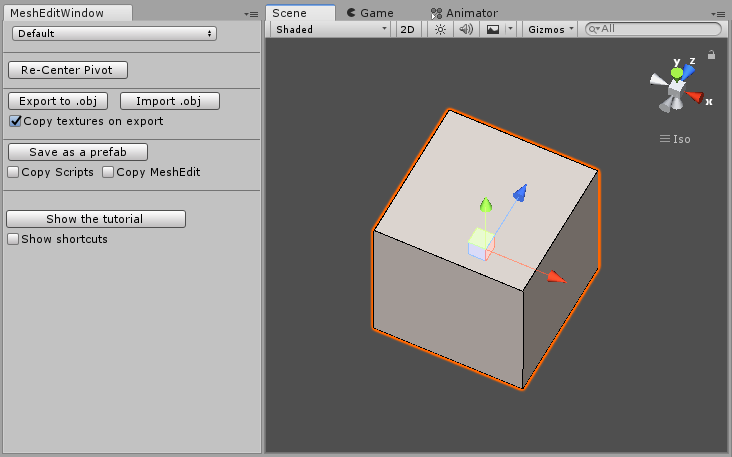Click the center cube of orientation gizmo
The width and height of the screenshot is (732, 457).
[676, 88]
